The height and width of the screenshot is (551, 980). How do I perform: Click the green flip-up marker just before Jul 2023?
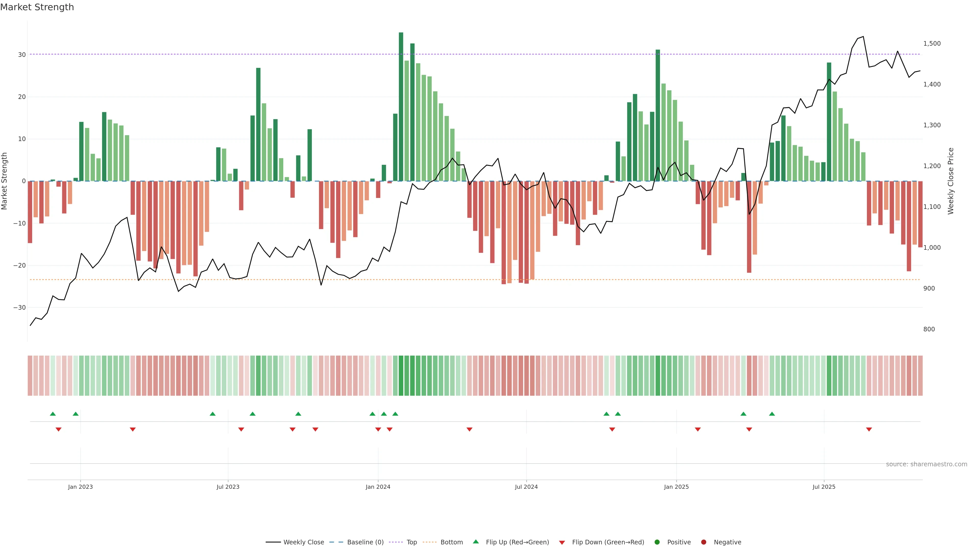pyautogui.click(x=213, y=414)
